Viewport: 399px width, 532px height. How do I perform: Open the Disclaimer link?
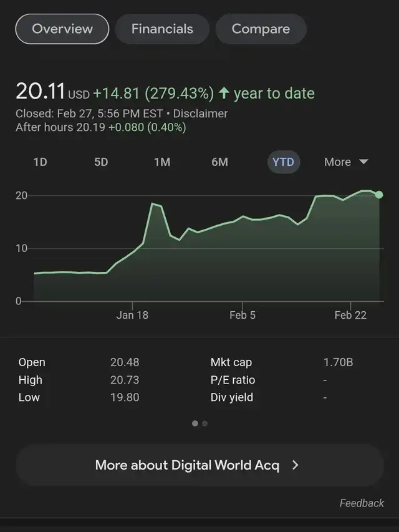coord(200,114)
